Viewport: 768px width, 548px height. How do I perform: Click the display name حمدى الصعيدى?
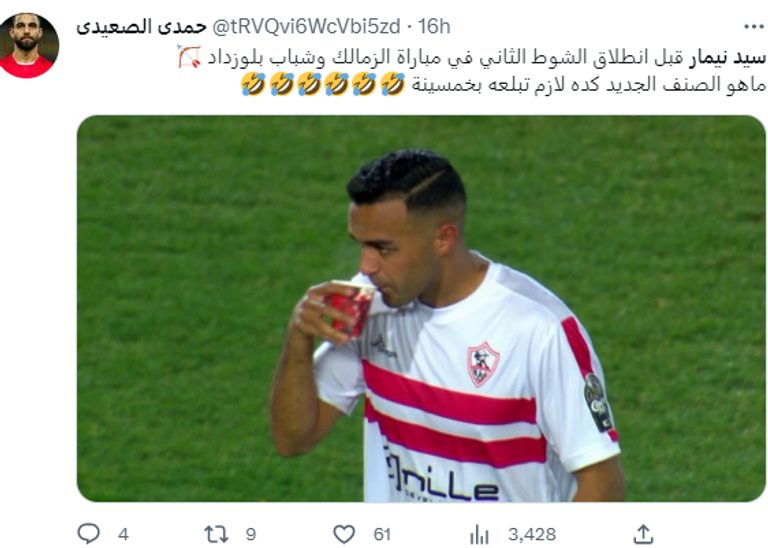[x=142, y=26]
